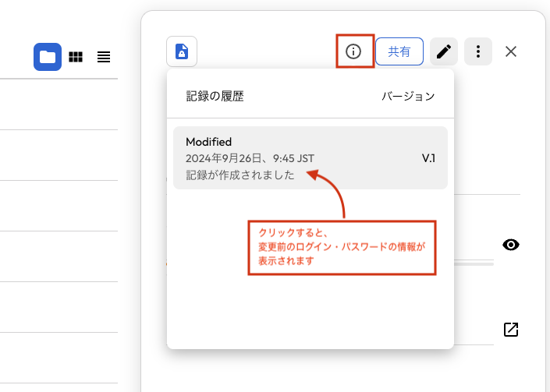550x392 pixels.
Task: Open the three-dot more options menu
Action: point(478,51)
